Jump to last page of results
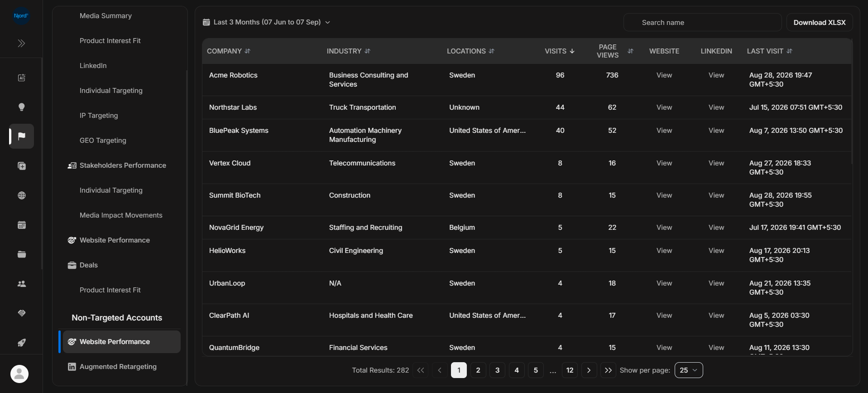This screenshot has height=393, width=868. [x=608, y=370]
